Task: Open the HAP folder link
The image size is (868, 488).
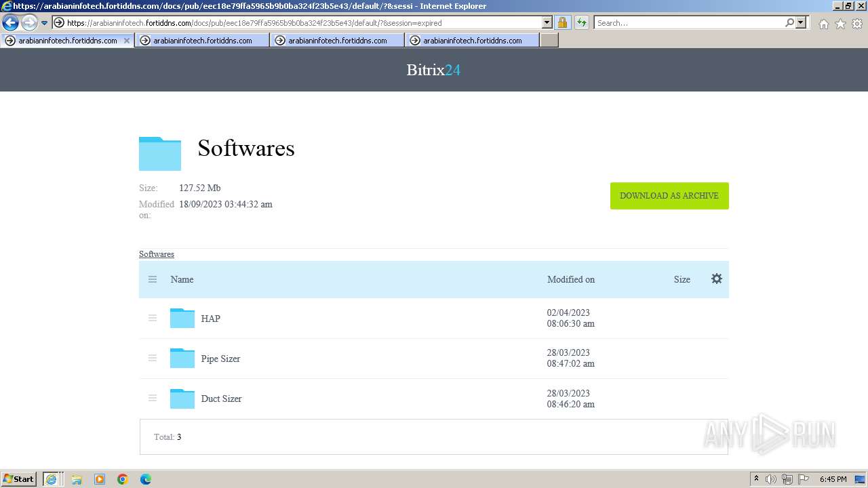Action: tap(211, 319)
